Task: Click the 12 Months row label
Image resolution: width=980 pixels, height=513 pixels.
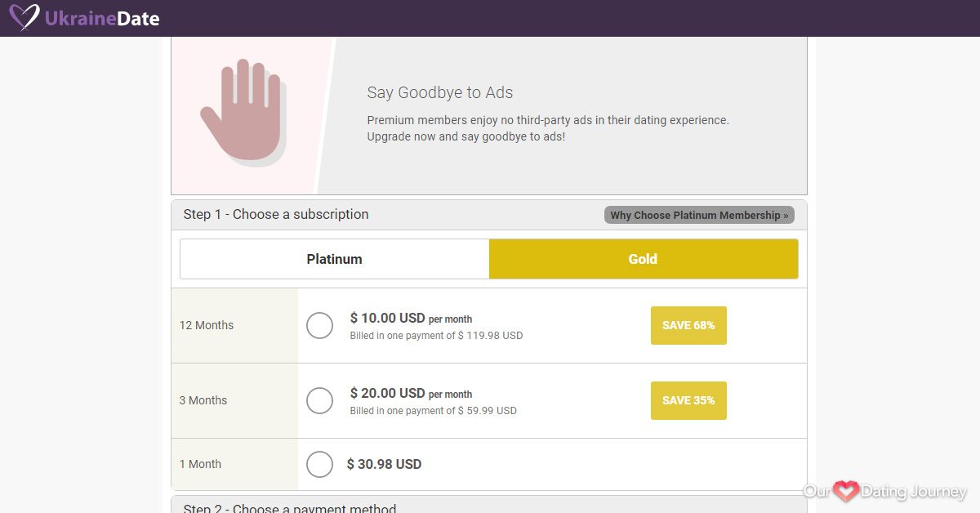Action: coord(207,325)
